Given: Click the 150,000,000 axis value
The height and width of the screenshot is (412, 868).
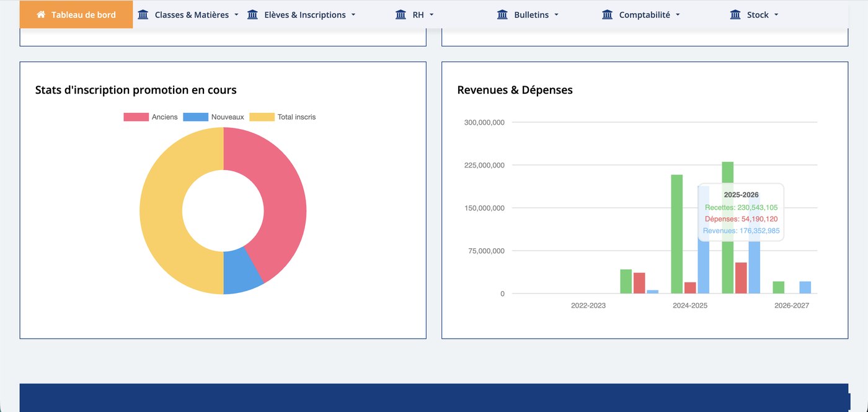Looking at the screenshot, I should (484, 208).
